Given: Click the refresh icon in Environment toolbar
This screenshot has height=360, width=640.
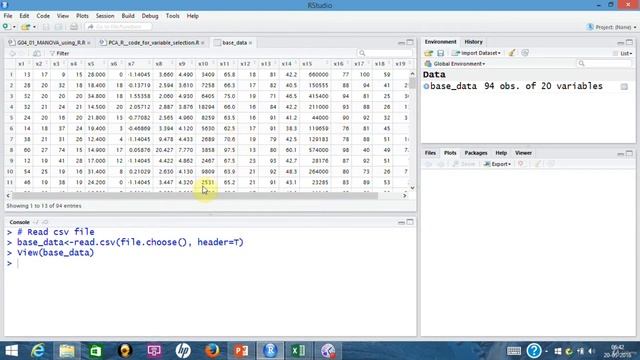Looking at the screenshot, I should [525, 53].
